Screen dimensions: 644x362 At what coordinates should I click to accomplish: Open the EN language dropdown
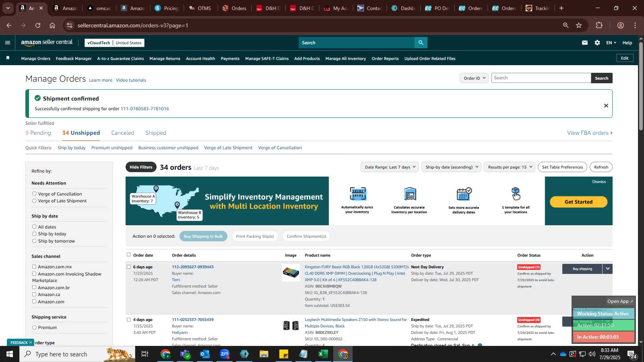tap(611, 43)
